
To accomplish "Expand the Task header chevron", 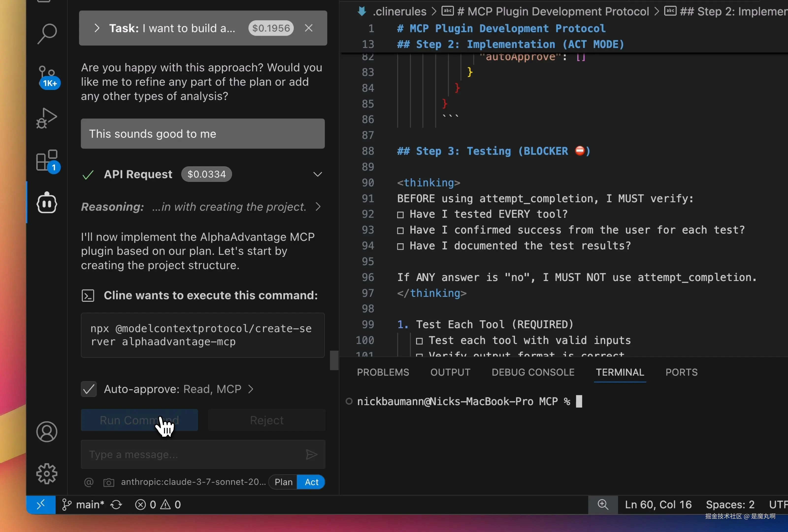I will click(97, 28).
